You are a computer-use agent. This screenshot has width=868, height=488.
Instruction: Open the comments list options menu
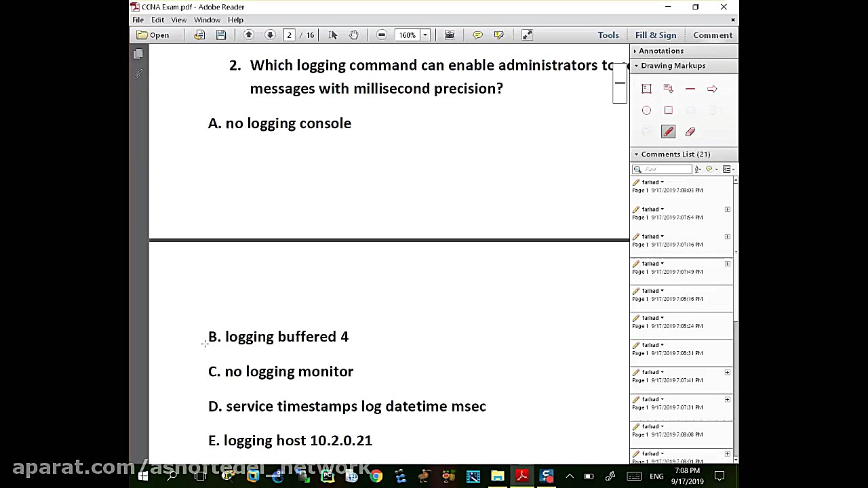pyautogui.click(x=728, y=169)
